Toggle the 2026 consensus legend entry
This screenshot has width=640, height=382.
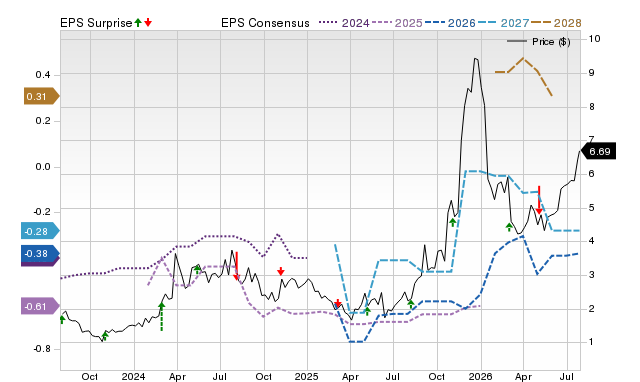(x=450, y=23)
